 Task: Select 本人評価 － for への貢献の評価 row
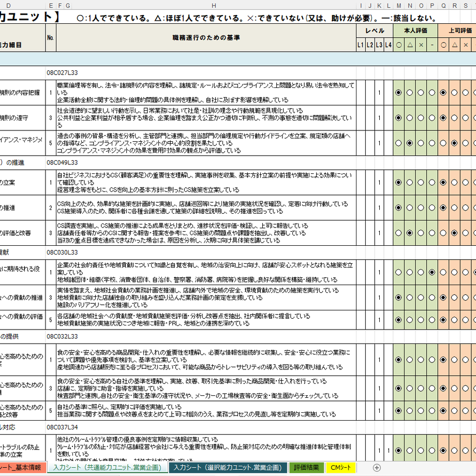point(432,320)
